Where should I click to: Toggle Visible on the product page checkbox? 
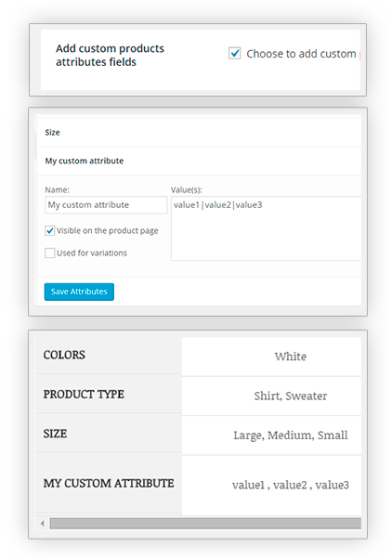[x=50, y=230]
